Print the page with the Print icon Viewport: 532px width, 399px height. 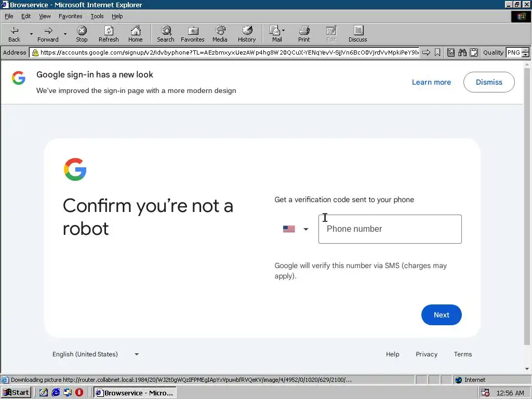pos(304,34)
